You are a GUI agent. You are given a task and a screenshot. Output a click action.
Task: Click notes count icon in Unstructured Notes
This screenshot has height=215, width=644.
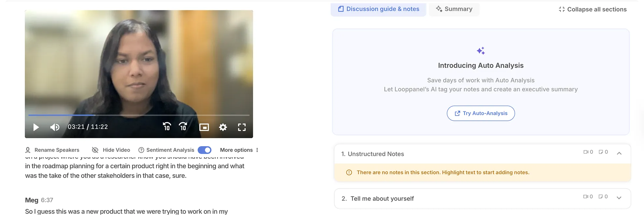click(x=603, y=152)
